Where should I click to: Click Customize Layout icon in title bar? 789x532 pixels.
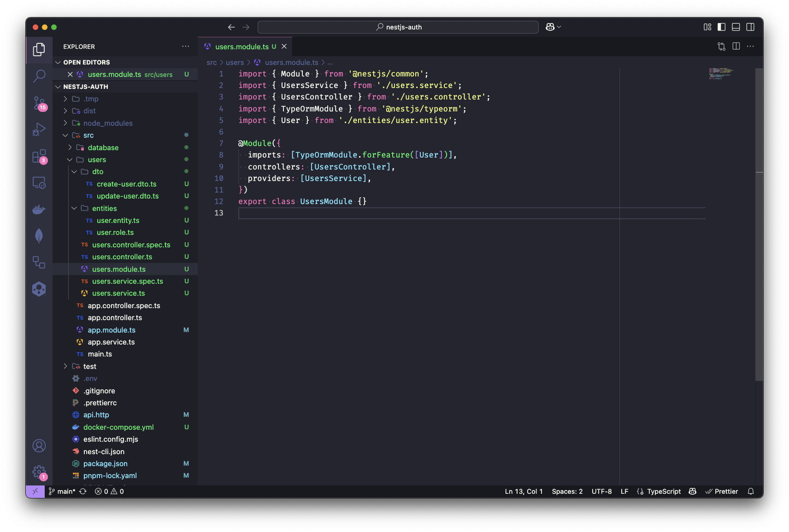pyautogui.click(x=707, y=27)
